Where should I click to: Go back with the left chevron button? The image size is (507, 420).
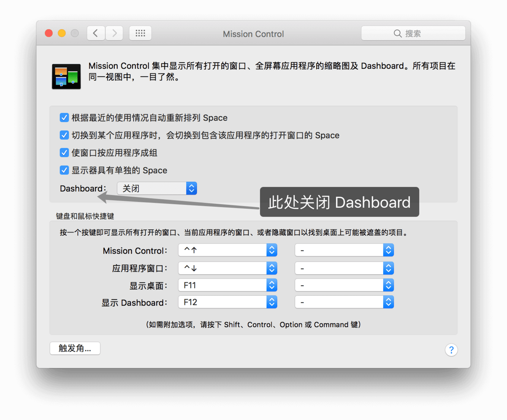coord(96,33)
